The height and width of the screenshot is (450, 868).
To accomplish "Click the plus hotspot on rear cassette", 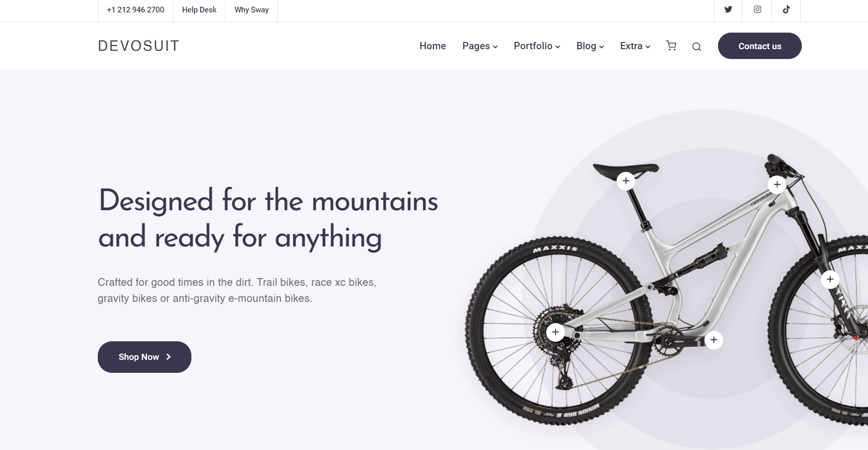I will pos(556,332).
